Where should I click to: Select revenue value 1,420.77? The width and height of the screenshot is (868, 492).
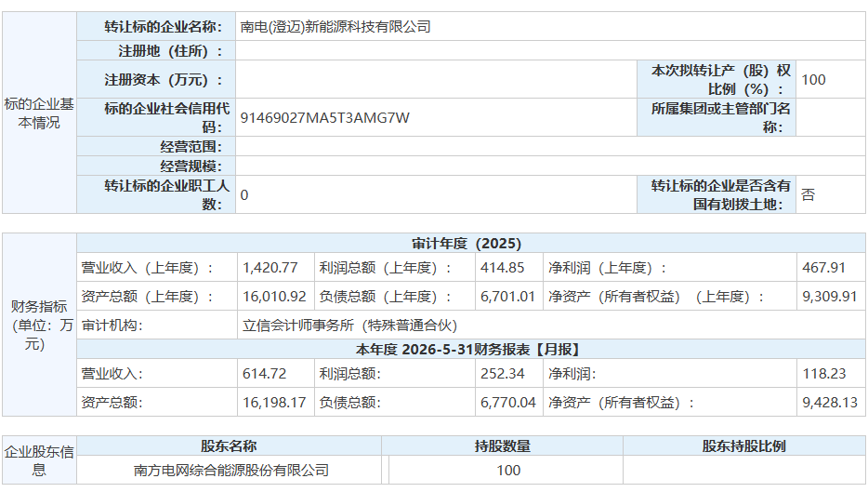pos(270,268)
